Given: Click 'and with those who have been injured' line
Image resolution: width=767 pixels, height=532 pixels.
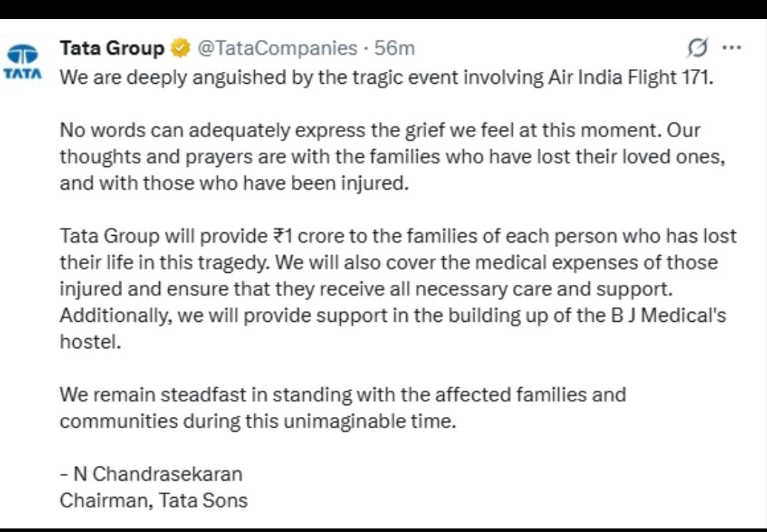Looking at the screenshot, I should tap(235, 183).
